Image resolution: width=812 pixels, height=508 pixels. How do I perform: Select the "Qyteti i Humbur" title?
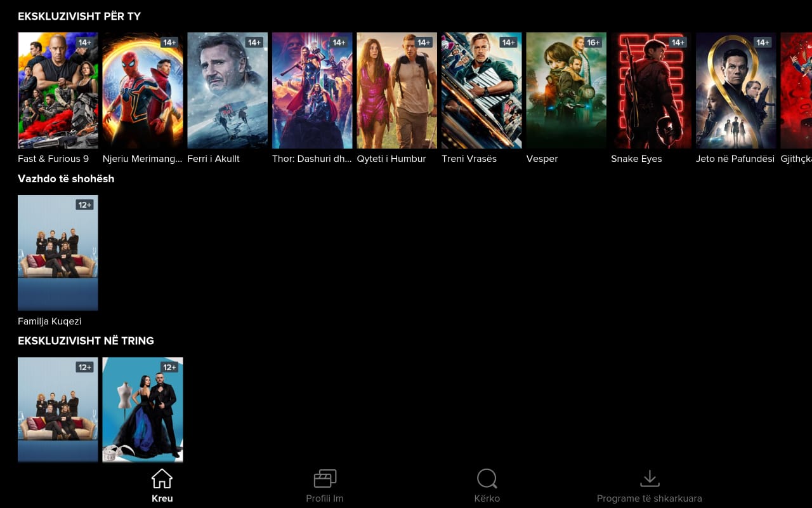pos(391,159)
